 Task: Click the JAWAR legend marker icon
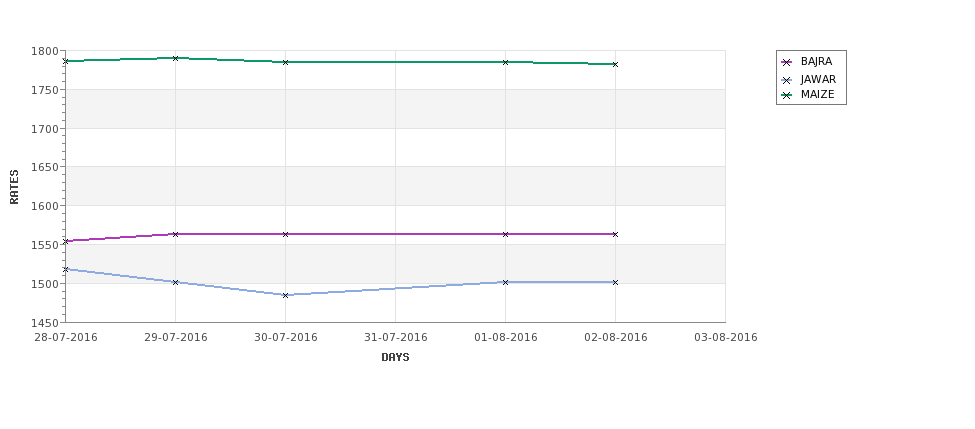click(x=787, y=80)
